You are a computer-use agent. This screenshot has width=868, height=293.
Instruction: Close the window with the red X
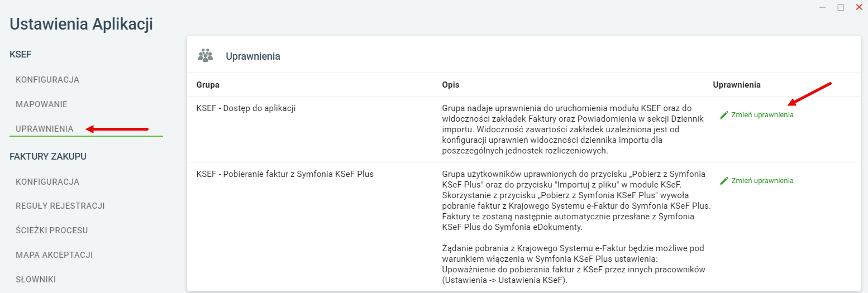(859, 7)
